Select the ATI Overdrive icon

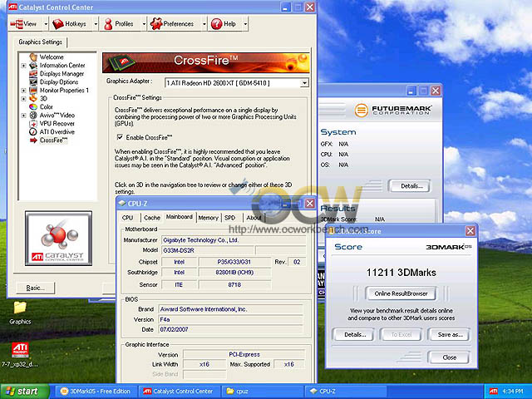pos(33,131)
